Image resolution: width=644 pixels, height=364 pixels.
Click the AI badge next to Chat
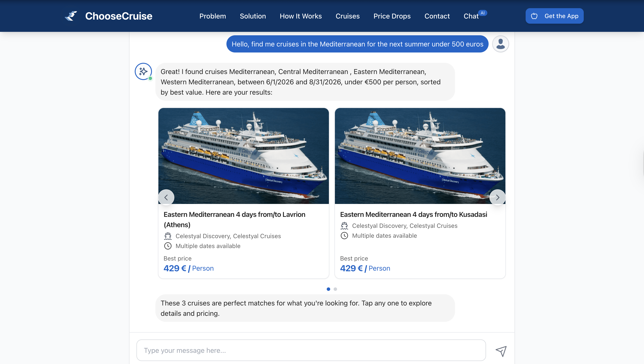point(482,13)
